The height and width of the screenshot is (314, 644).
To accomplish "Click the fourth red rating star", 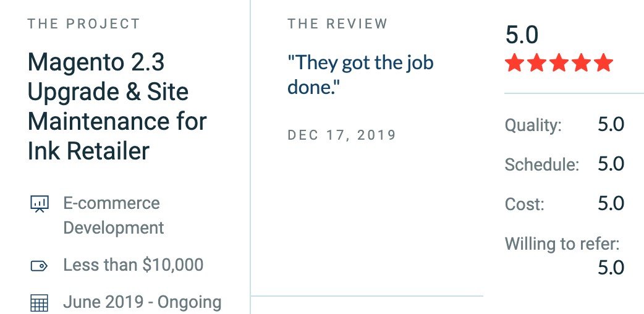I will click(x=581, y=64).
